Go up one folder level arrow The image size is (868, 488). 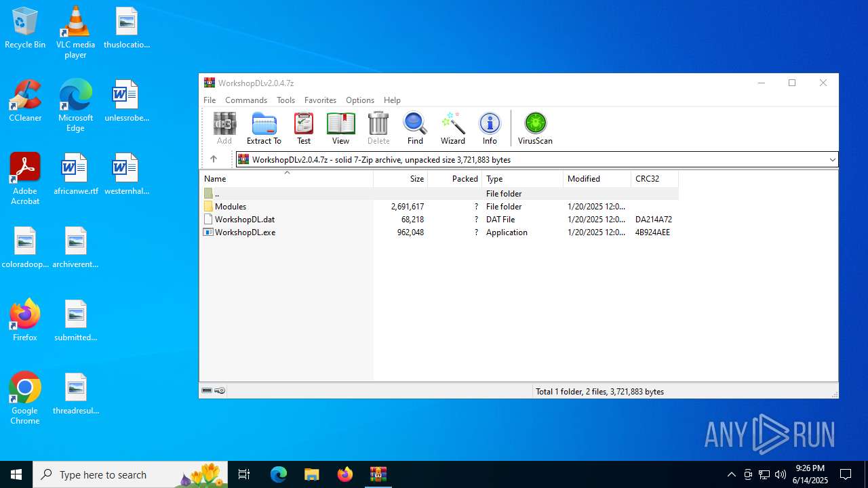214,159
